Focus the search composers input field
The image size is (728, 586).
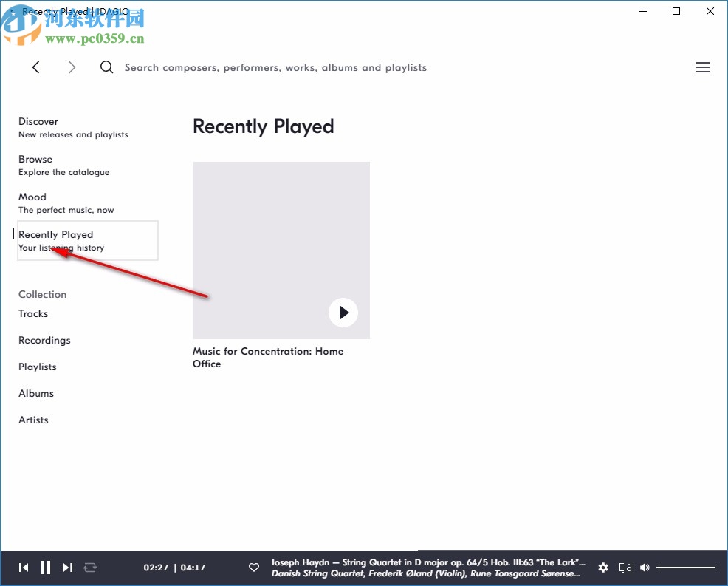275,67
